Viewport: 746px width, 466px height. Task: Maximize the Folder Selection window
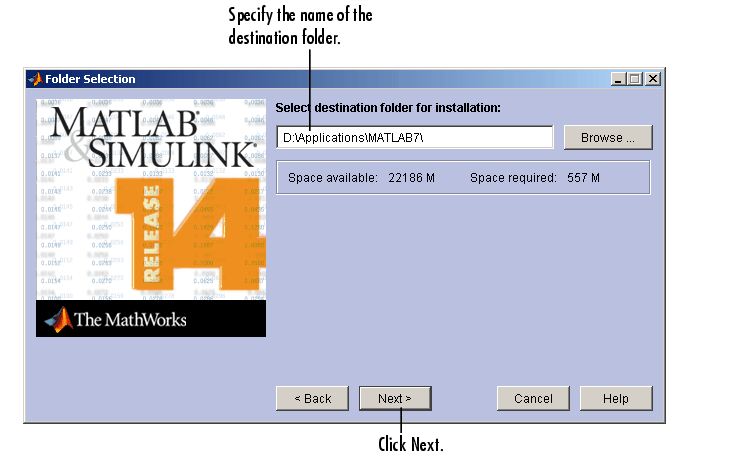click(635, 79)
